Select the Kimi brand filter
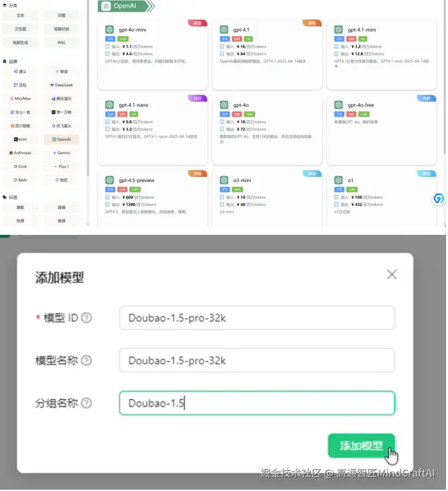The height and width of the screenshot is (491, 448). point(21,139)
